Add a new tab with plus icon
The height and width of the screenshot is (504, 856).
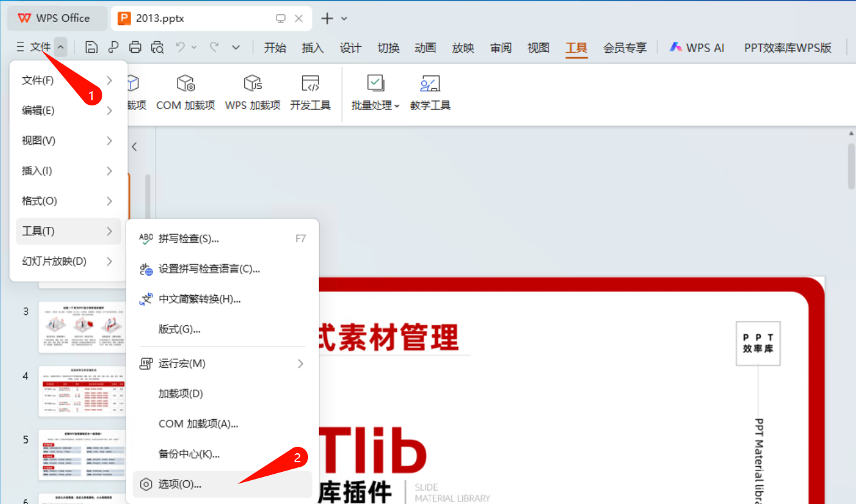point(327,19)
